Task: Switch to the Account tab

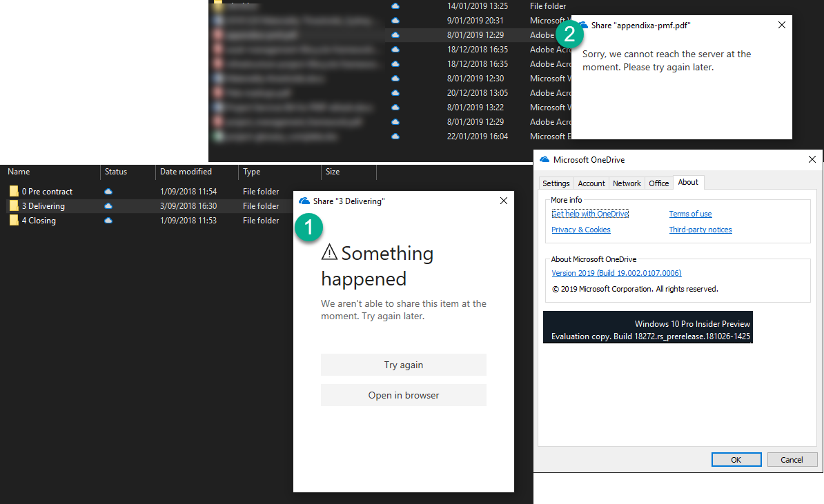Action: point(591,183)
